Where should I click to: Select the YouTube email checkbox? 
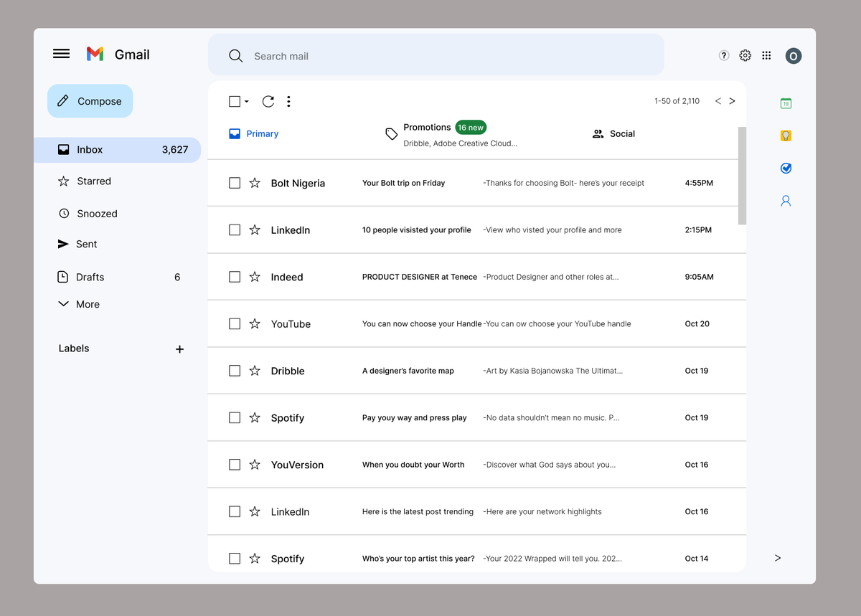[235, 323]
